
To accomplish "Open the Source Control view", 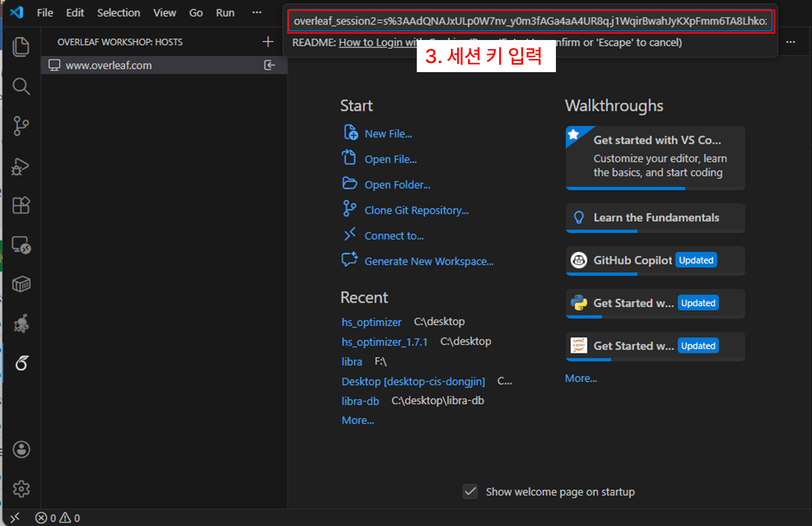I will click(21, 126).
